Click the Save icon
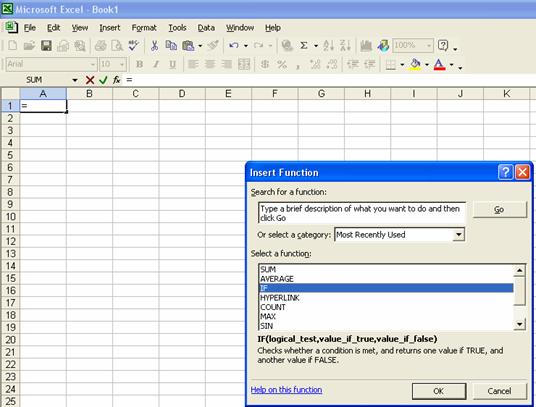Screen dimensions: 536x407 click(46, 45)
